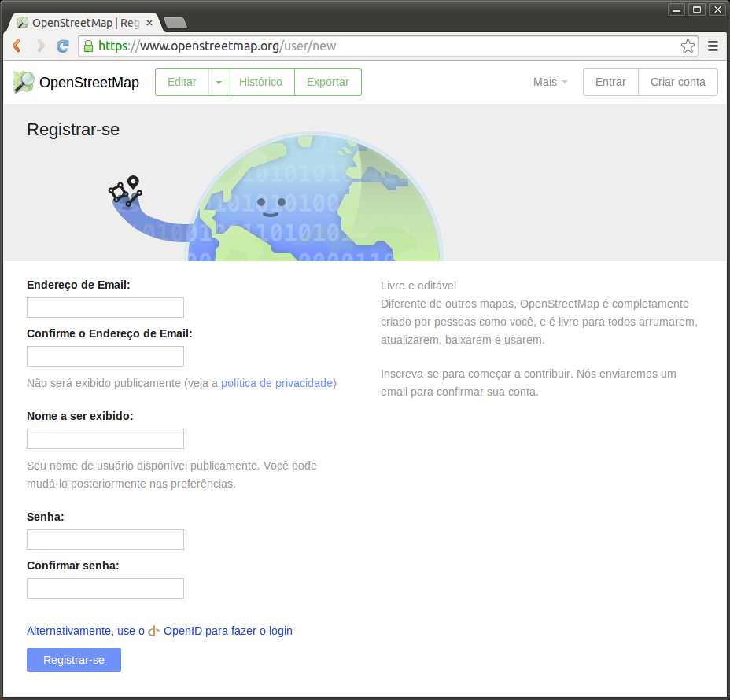Select the OpenStreetMap Registrar-se tab
The width and height of the screenshot is (730, 700).
[x=85, y=22]
